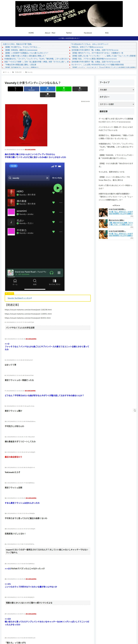
Task: Open recent post デーモン閣下とか言う芸人
Action: point(116,120)
